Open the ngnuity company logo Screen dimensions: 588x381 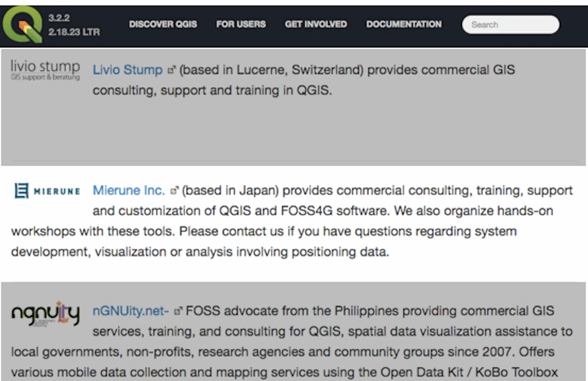pos(45,314)
